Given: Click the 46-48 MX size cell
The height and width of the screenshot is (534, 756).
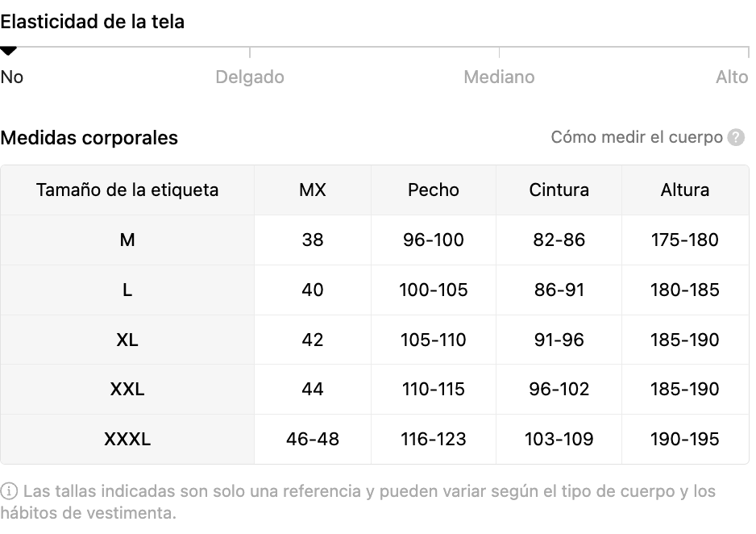Looking at the screenshot, I should (313, 439).
